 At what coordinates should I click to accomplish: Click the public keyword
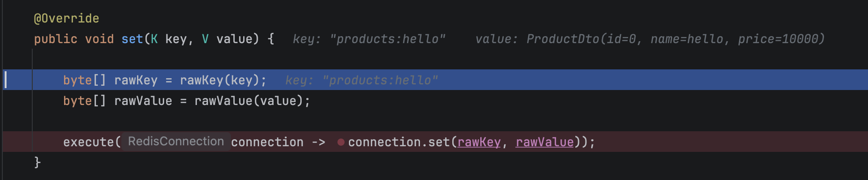[x=56, y=39]
